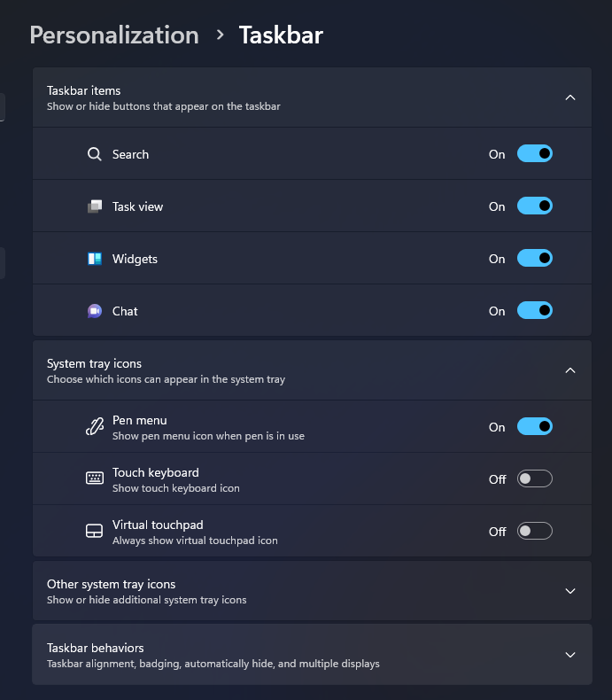Collapse the System tray icons section
Viewport: 612px width, 700px height.
pyautogui.click(x=570, y=370)
